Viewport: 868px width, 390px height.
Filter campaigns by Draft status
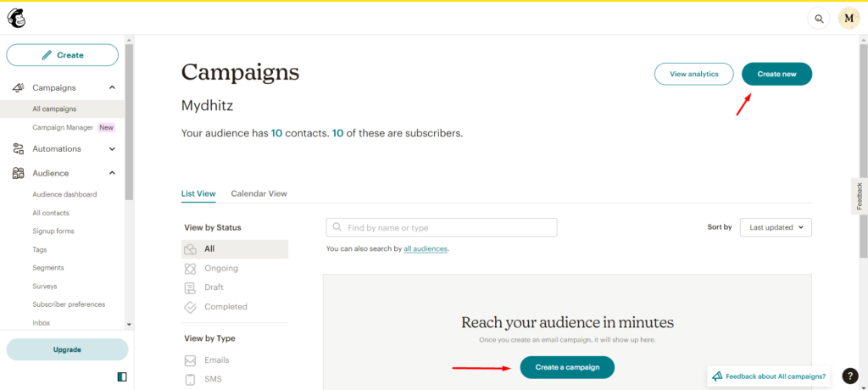pyautogui.click(x=214, y=287)
